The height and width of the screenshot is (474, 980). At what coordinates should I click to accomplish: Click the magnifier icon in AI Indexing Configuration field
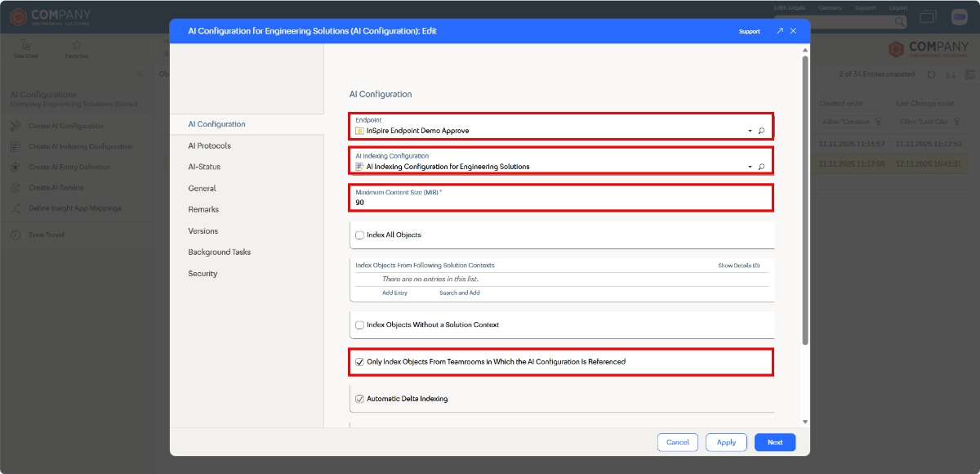[x=761, y=167]
